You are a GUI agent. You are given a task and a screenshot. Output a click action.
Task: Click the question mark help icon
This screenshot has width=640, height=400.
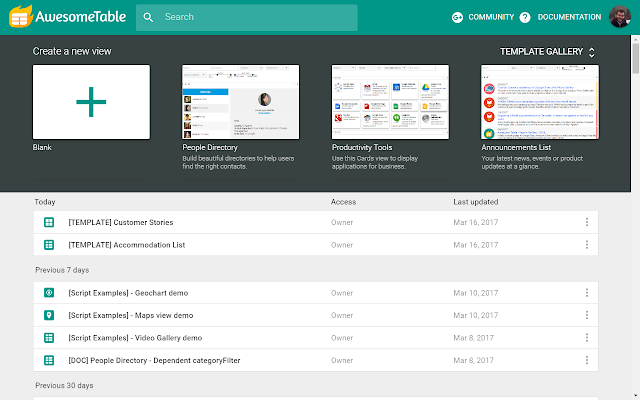(525, 17)
